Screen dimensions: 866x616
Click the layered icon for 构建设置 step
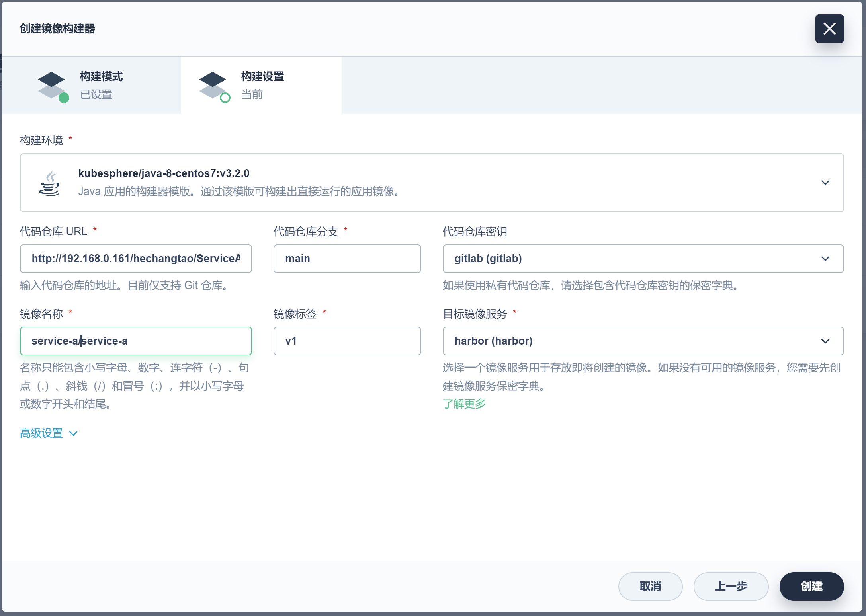point(213,85)
